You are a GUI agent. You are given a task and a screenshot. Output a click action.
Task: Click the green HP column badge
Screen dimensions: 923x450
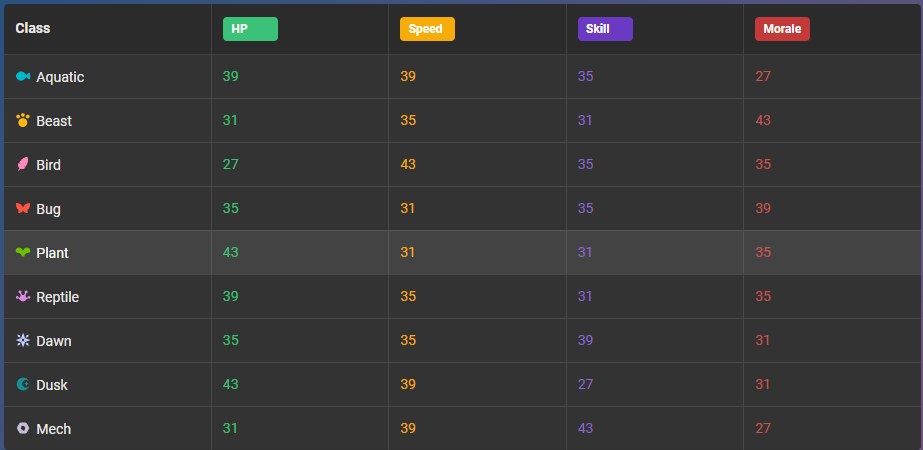coord(250,29)
